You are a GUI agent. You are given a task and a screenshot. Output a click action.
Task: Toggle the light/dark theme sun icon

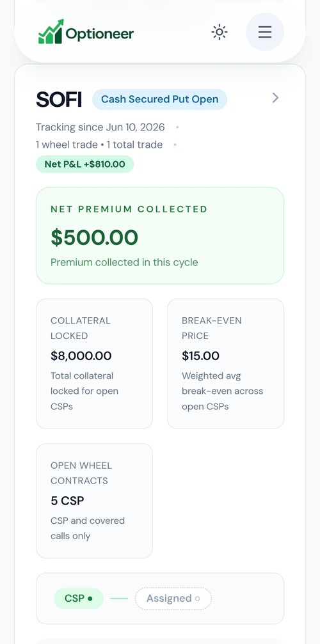[220, 32]
